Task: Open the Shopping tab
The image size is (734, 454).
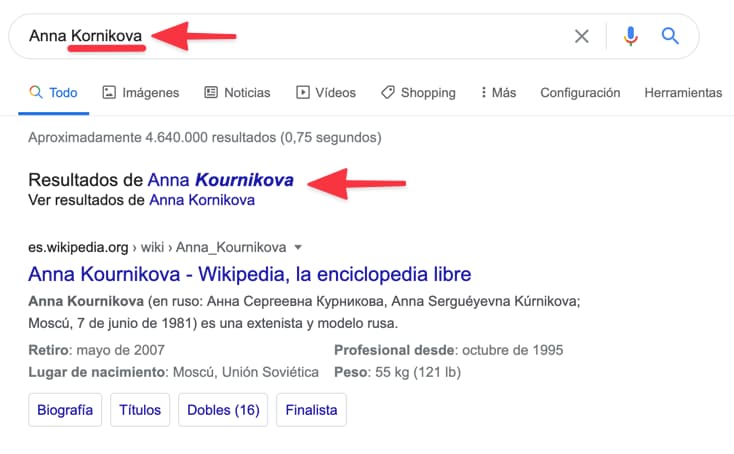Action: coord(418,93)
